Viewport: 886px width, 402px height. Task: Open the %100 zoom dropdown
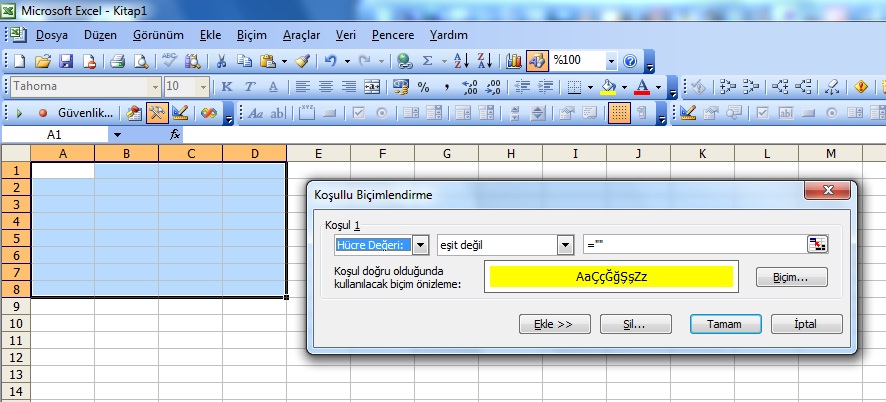point(611,61)
